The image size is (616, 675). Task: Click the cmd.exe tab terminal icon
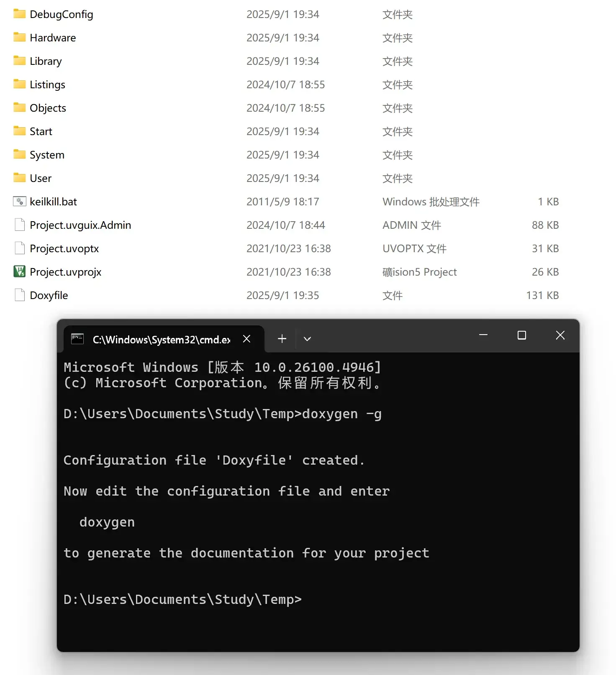point(77,339)
